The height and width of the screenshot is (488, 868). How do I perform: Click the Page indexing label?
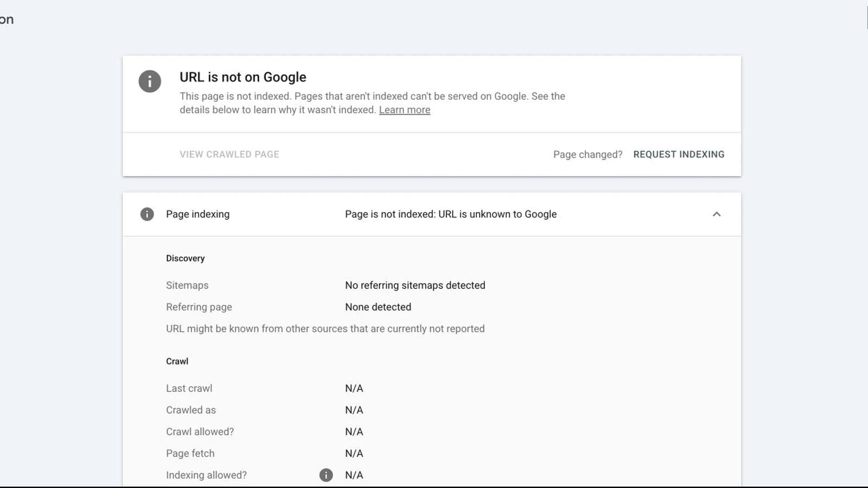coord(198,214)
